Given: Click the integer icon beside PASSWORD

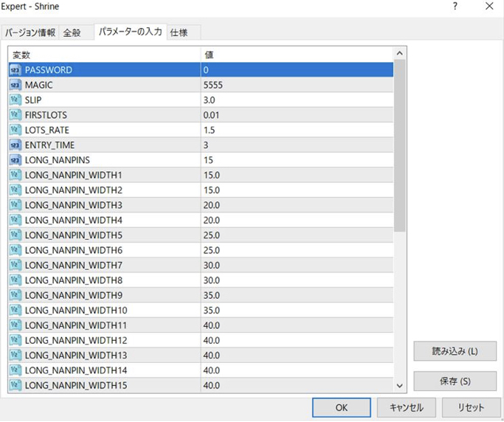Looking at the screenshot, I should [15, 70].
